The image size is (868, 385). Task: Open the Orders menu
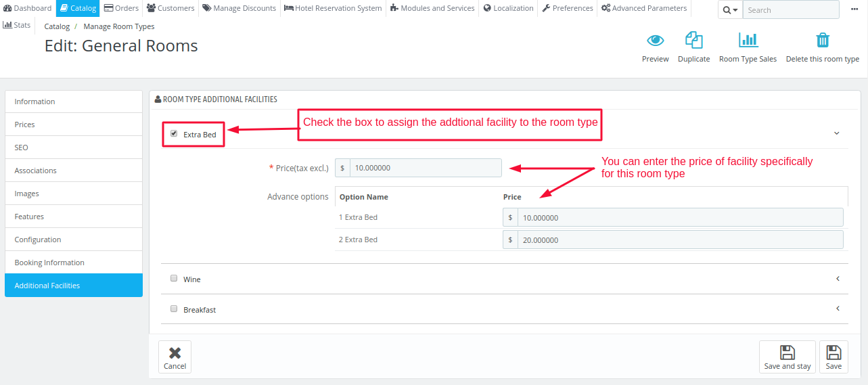pos(121,8)
